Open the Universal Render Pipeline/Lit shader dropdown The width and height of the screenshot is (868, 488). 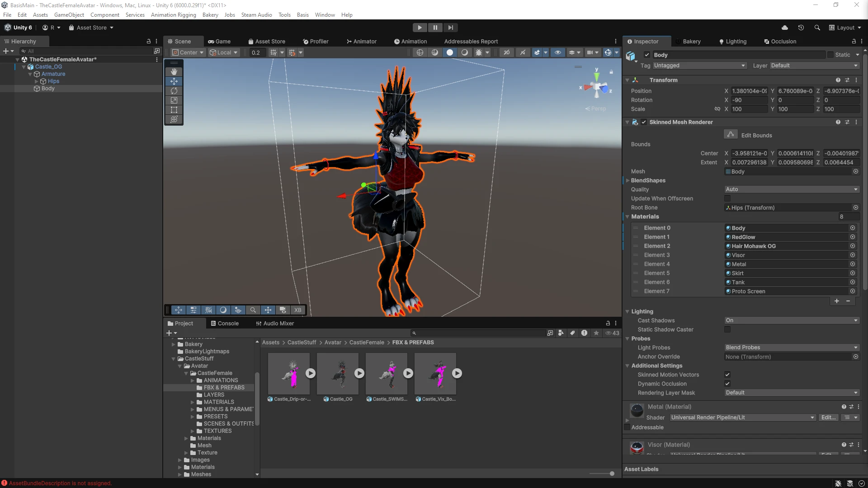click(x=743, y=418)
